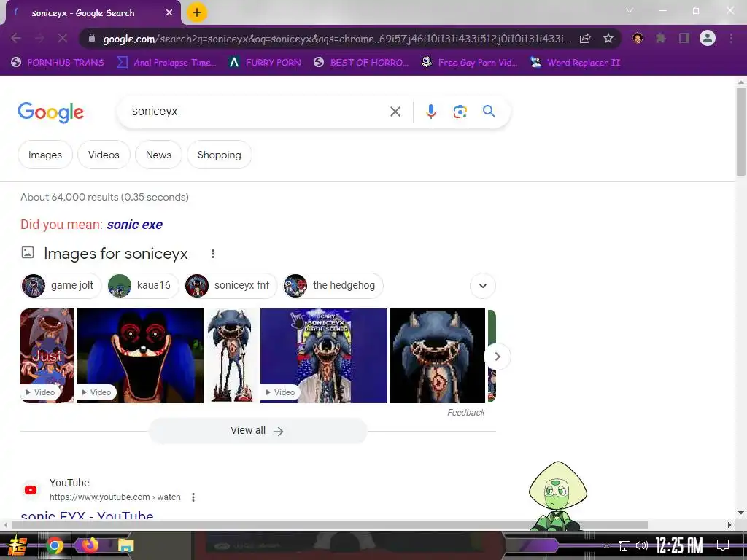Filter images by the hedgehog chip
Screen dimensions: 747x560
(x=333, y=286)
